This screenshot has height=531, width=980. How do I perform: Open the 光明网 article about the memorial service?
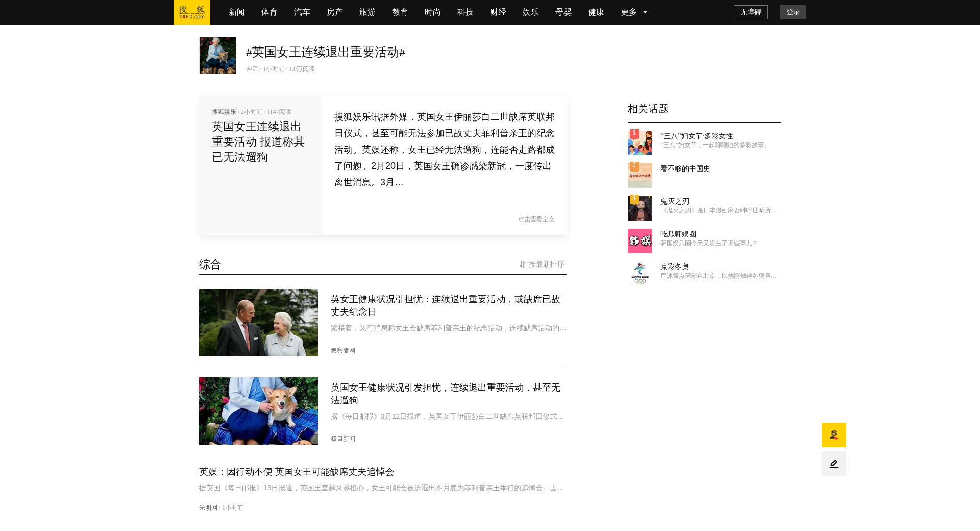(297, 472)
